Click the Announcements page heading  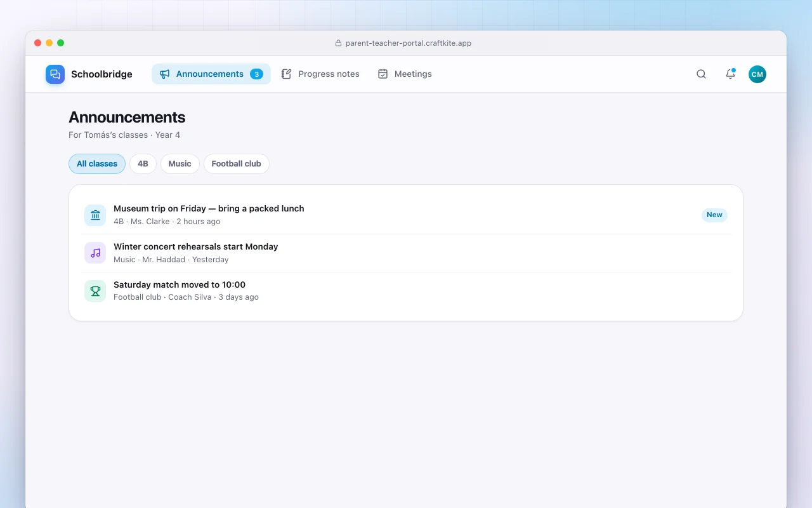click(127, 117)
